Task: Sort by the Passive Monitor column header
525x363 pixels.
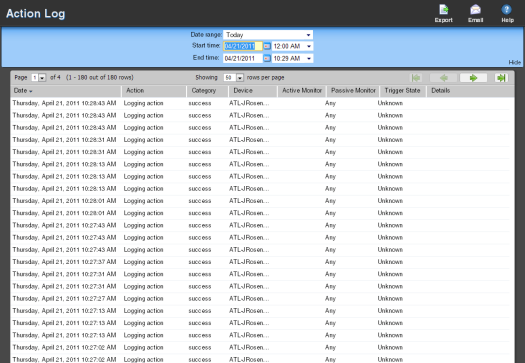Action: (x=353, y=91)
